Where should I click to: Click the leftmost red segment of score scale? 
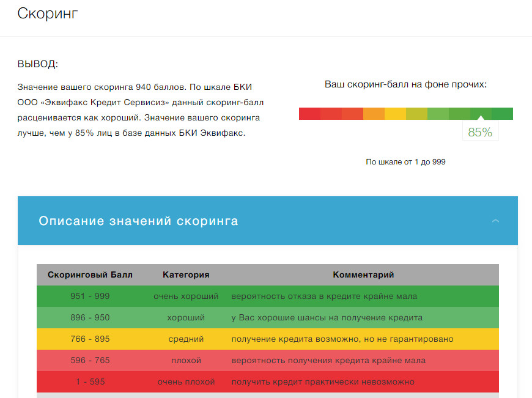309,114
